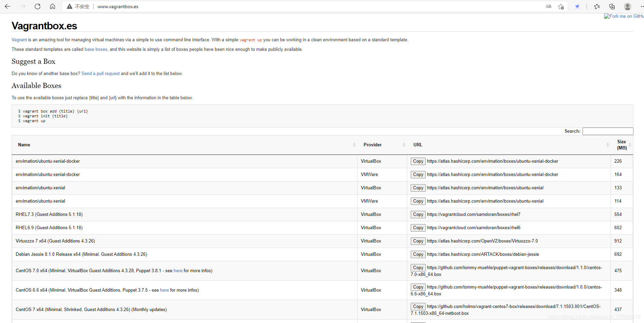Copy URL for ubuntu-xenial VirtualBox row

pos(418,188)
